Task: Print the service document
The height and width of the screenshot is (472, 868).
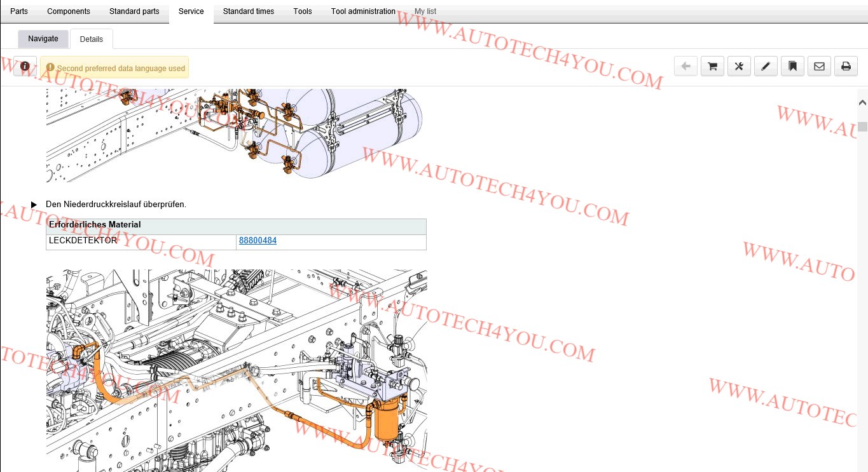Action: point(846,66)
